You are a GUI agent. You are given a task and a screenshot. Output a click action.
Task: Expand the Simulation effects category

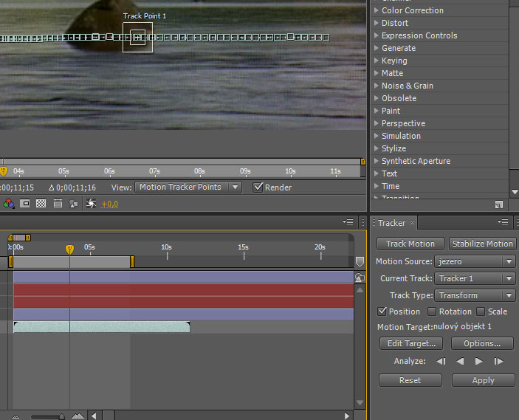376,136
